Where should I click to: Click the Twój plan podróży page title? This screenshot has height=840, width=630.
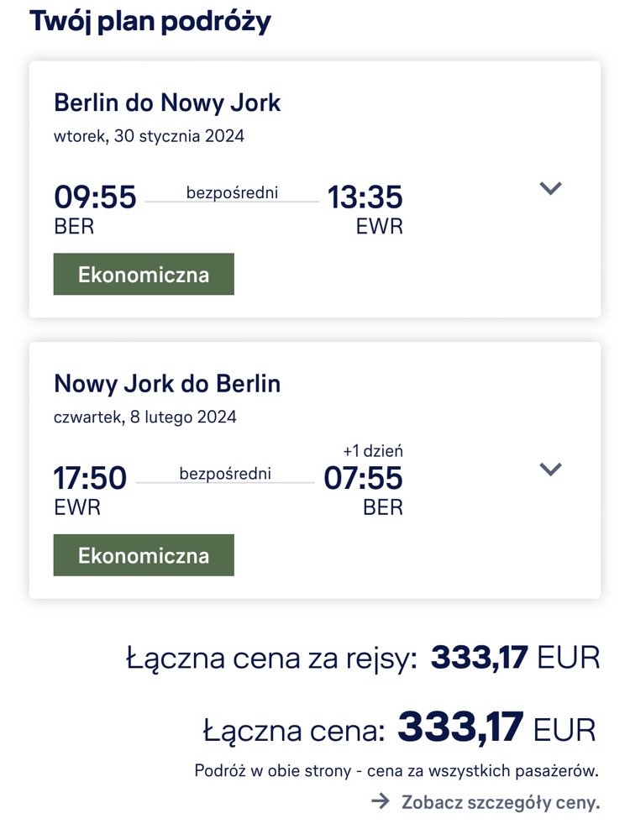tap(150, 21)
